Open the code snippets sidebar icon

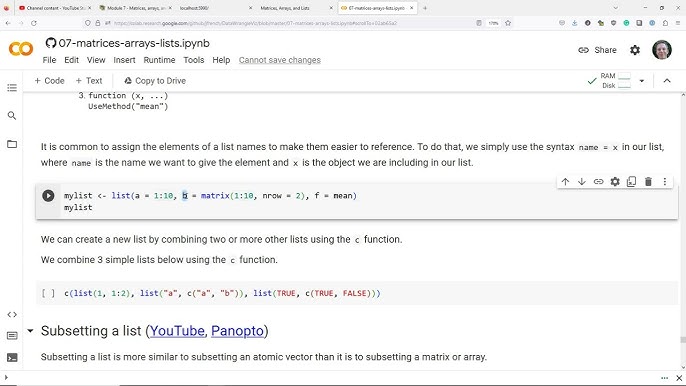pos(12,314)
